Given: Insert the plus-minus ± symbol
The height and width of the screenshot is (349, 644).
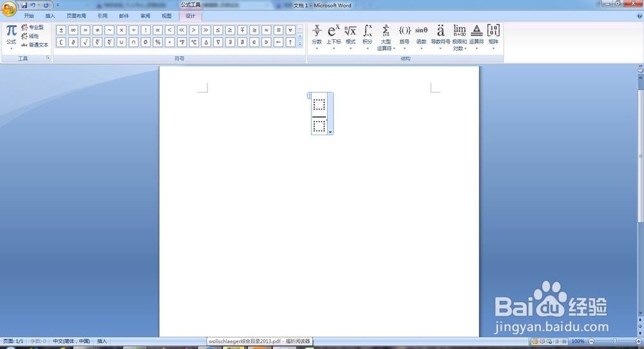Looking at the screenshot, I should (61, 30).
